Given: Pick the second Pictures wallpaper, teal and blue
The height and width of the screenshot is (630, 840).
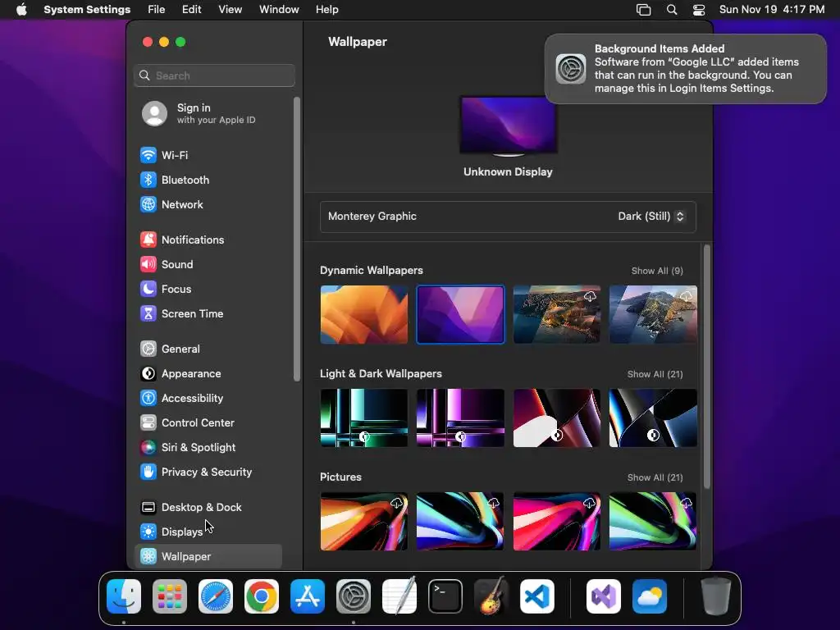Looking at the screenshot, I should (460, 522).
